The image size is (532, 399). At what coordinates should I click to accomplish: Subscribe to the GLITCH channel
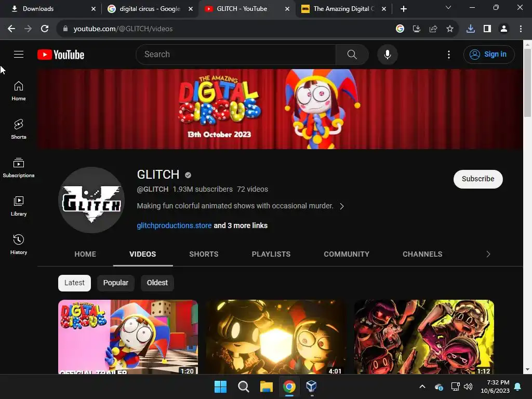(x=478, y=179)
